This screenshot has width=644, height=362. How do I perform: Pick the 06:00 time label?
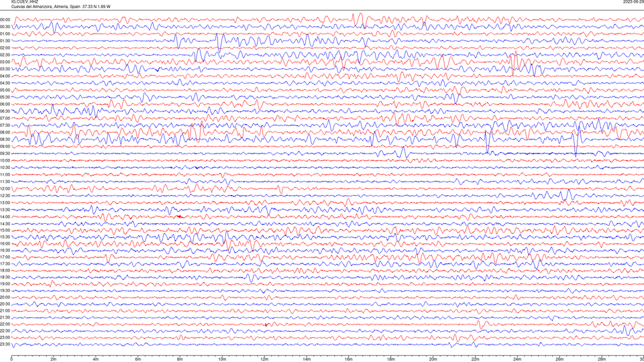click(5, 105)
